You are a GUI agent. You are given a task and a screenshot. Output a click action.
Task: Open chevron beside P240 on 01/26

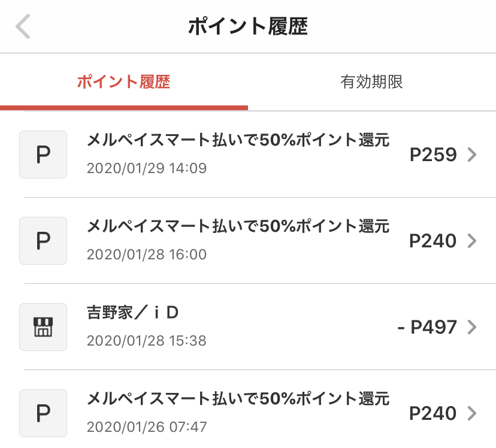point(472,413)
